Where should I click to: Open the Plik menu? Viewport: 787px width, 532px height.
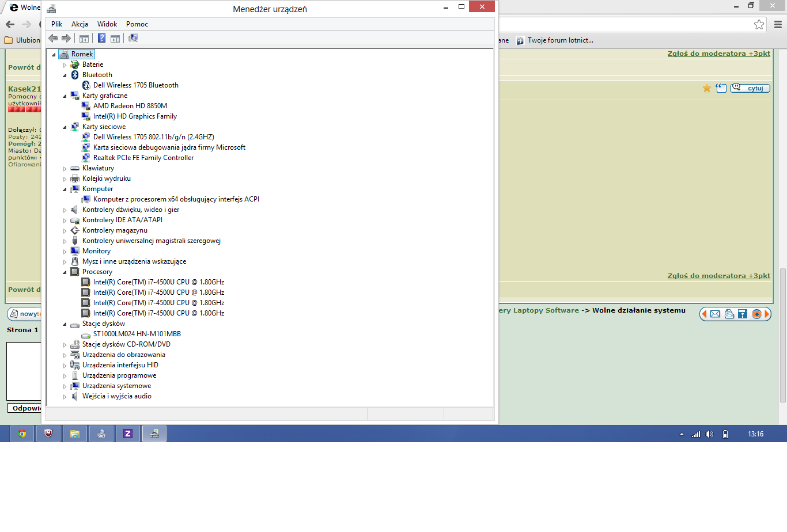pyautogui.click(x=56, y=24)
